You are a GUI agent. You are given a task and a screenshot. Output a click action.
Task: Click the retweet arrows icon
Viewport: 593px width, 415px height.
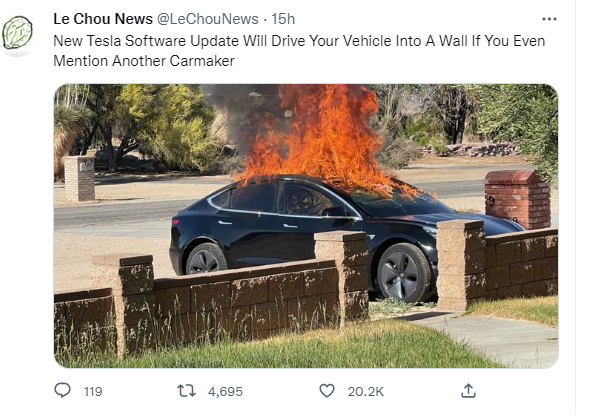tap(186, 390)
